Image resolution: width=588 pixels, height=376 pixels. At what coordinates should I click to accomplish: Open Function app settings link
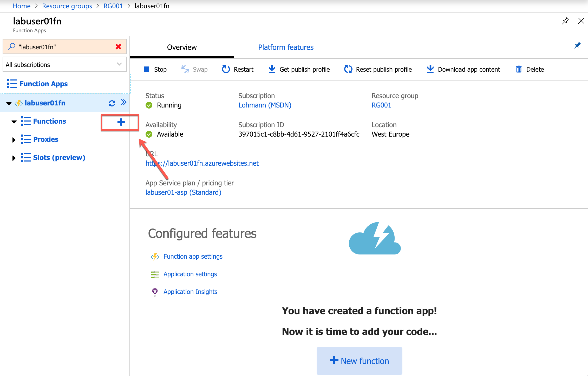point(193,257)
